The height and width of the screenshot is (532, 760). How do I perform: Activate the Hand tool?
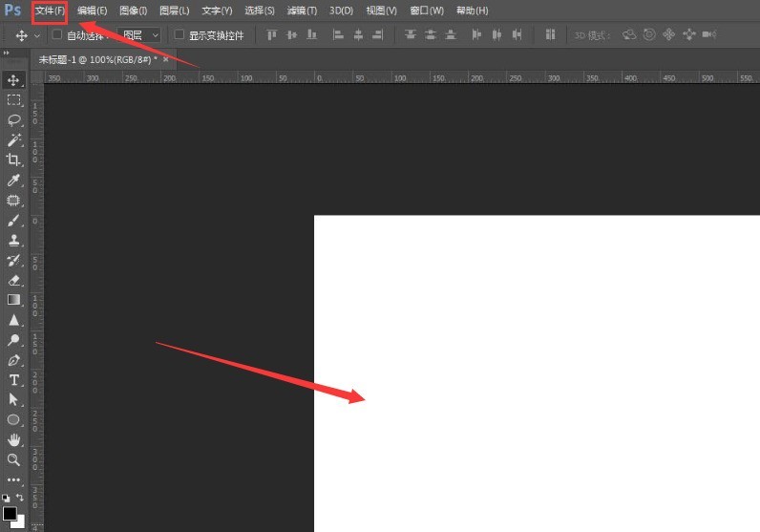(14, 439)
